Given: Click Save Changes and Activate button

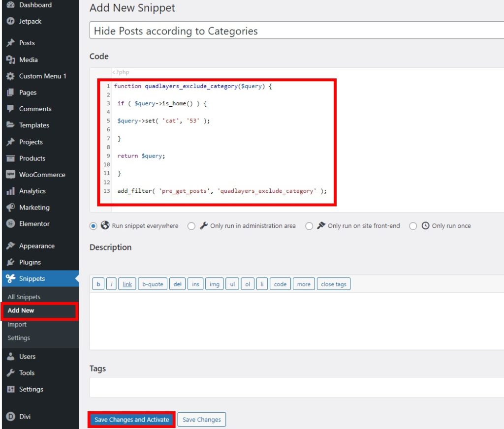Looking at the screenshot, I should tap(131, 420).
